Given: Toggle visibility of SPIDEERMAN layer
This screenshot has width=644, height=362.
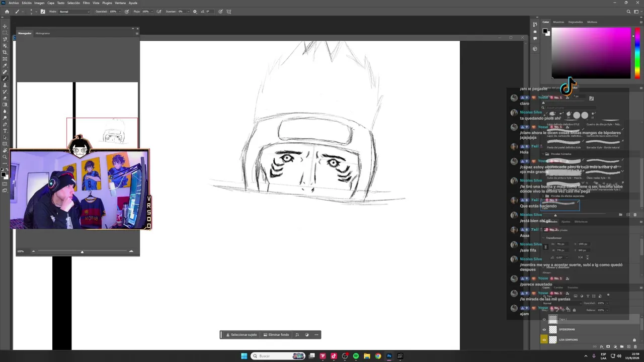Looking at the screenshot, I should pos(544,329).
